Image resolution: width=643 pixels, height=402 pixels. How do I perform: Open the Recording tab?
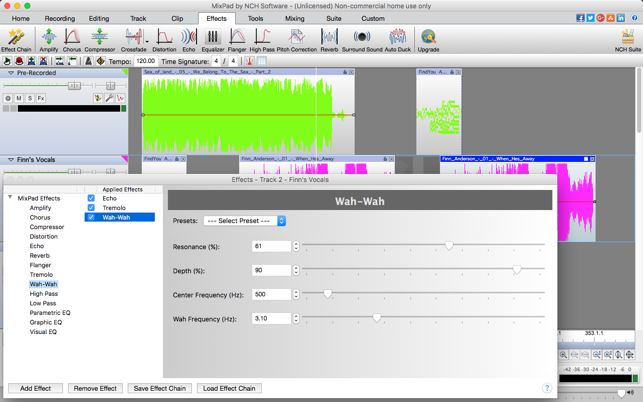pyautogui.click(x=60, y=18)
